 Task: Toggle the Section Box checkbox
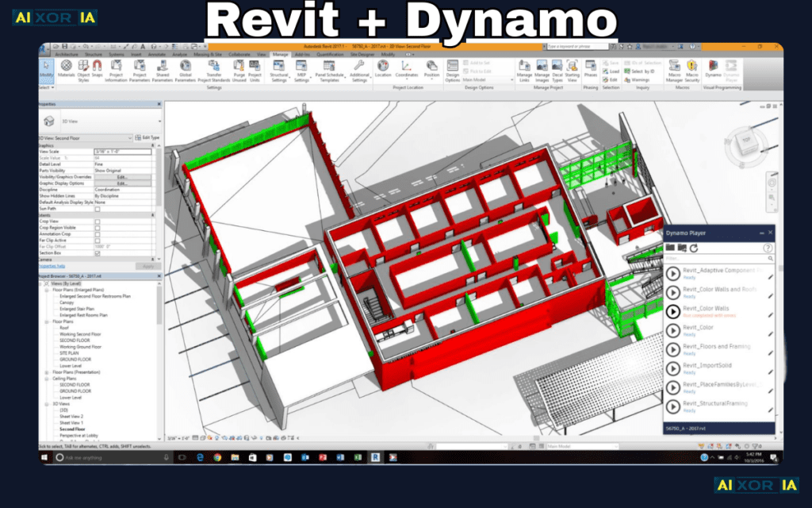97,253
